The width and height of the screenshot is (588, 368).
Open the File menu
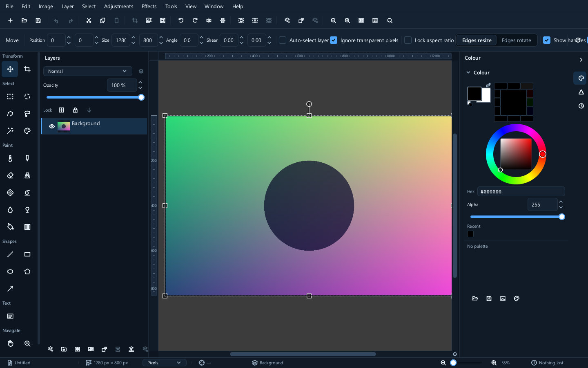[x=9, y=6]
